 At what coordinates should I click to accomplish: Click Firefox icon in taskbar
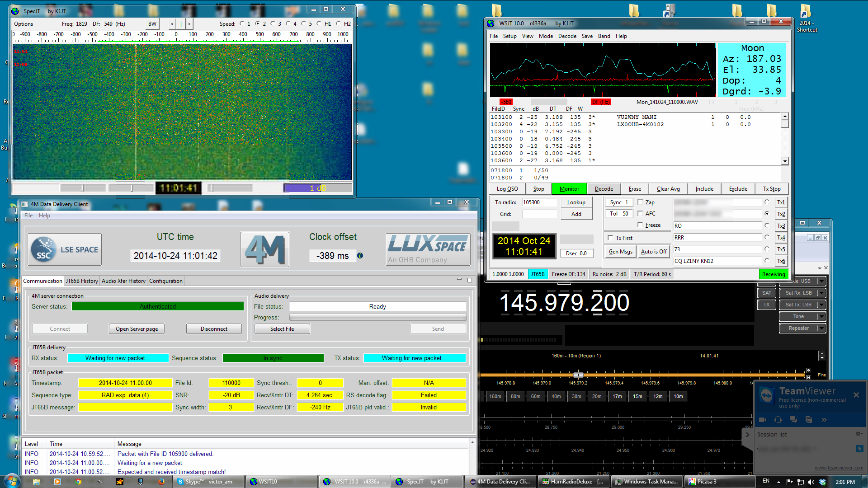(x=161, y=482)
